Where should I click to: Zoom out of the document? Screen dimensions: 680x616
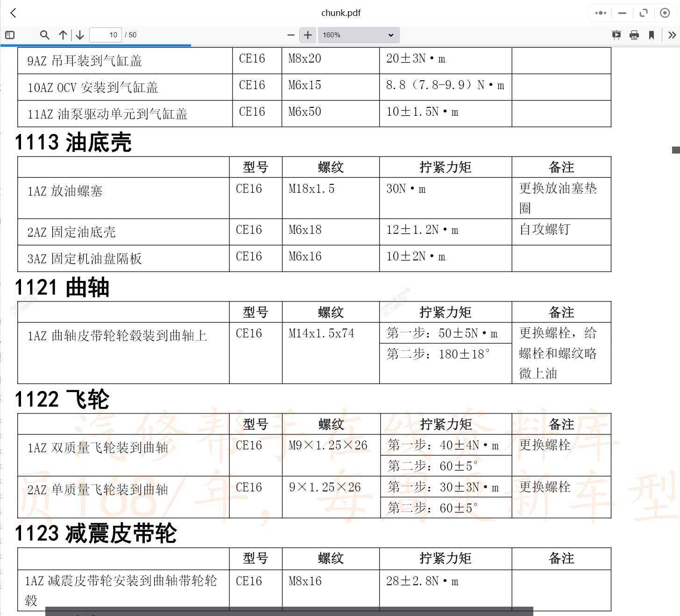(290, 35)
